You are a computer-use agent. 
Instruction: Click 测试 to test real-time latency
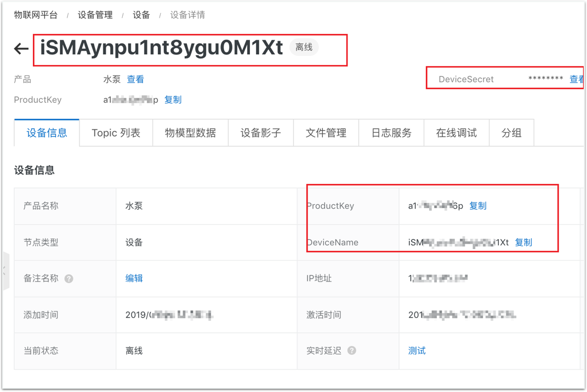click(x=417, y=351)
